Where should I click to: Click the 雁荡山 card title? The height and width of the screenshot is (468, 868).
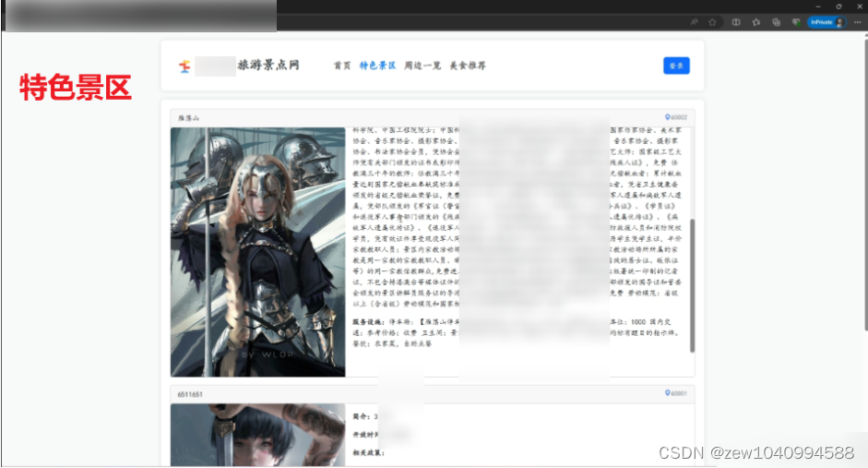(x=188, y=118)
